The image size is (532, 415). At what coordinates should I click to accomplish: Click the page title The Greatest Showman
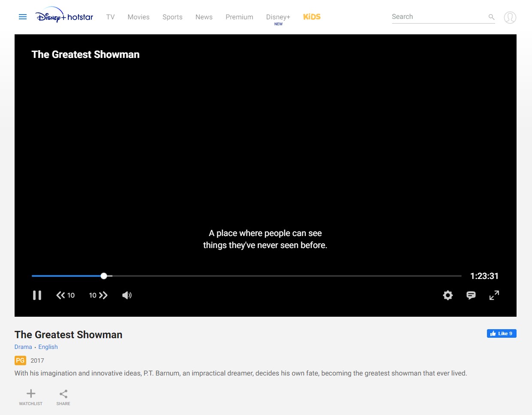pyautogui.click(x=68, y=335)
